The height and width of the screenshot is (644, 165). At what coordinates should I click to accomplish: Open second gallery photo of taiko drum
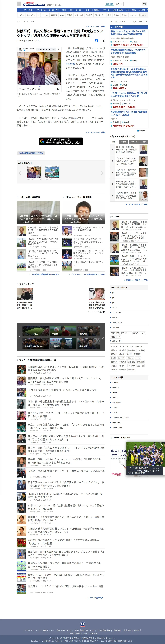(52, 173)
